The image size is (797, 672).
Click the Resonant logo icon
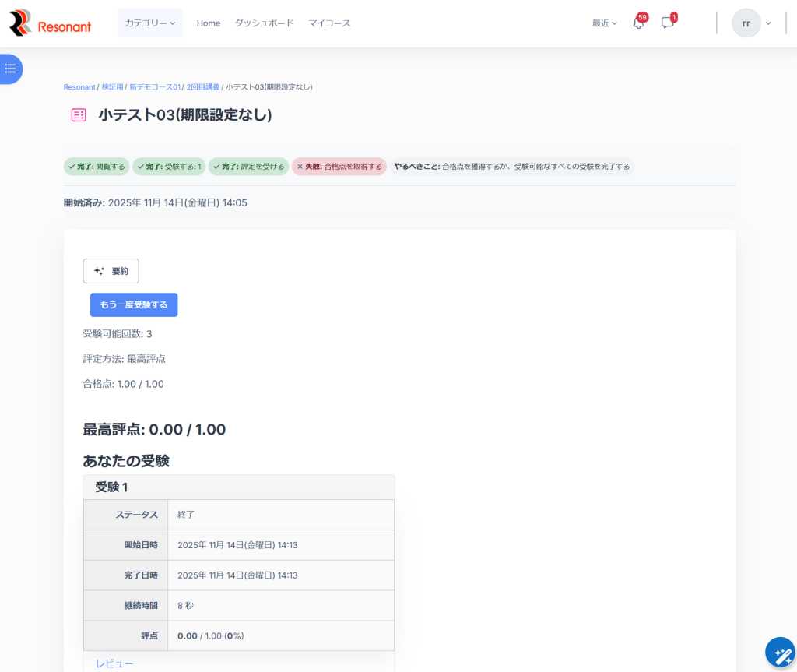pyautogui.click(x=21, y=23)
